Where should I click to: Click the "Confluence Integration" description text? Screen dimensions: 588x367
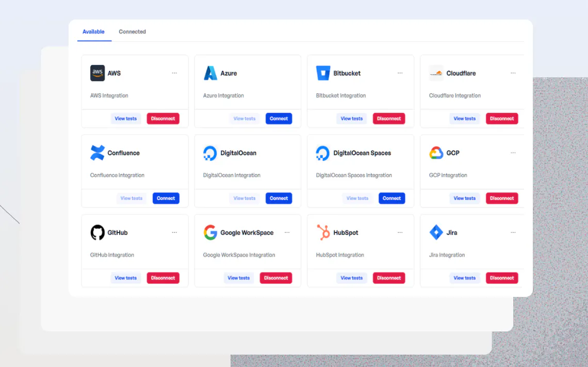(117, 175)
